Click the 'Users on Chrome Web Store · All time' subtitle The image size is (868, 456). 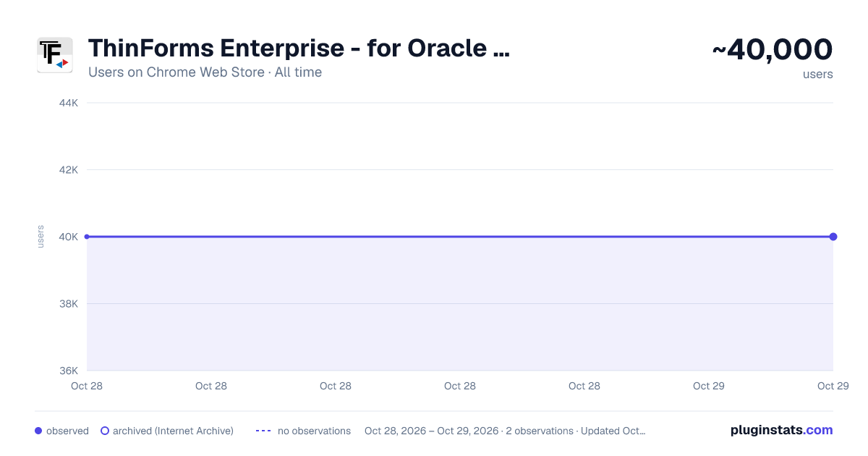(x=205, y=72)
